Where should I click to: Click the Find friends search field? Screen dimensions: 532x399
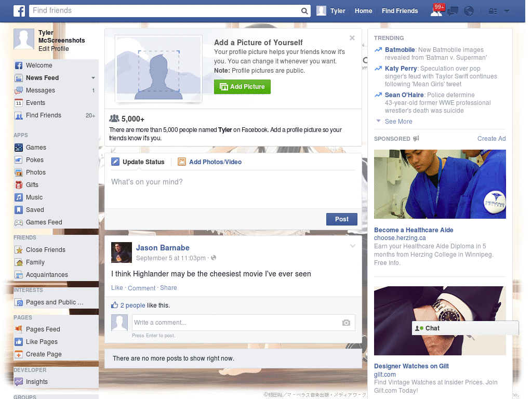point(165,11)
